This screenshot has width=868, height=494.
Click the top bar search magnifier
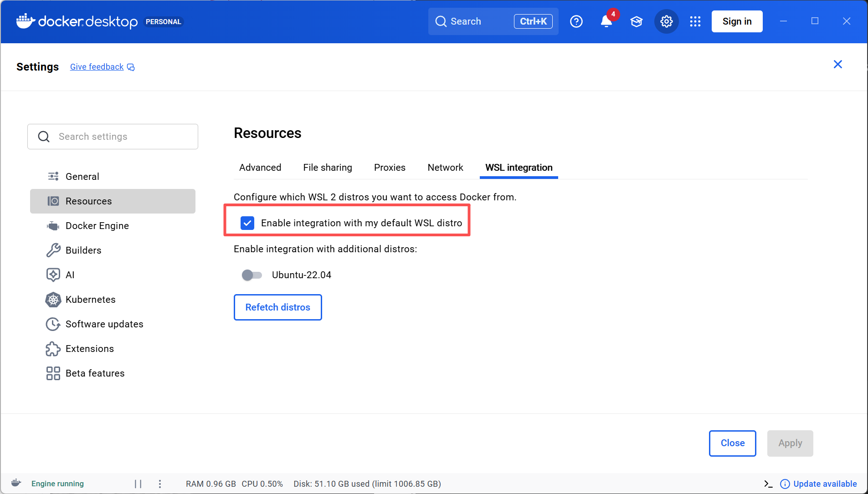441,21
